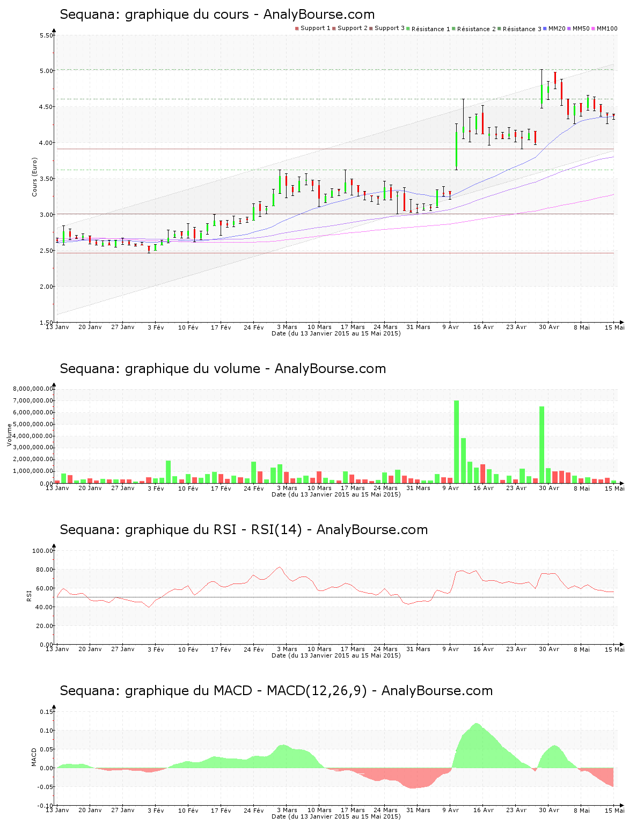Click the -0.10 value on MACD axis

pos(45,806)
